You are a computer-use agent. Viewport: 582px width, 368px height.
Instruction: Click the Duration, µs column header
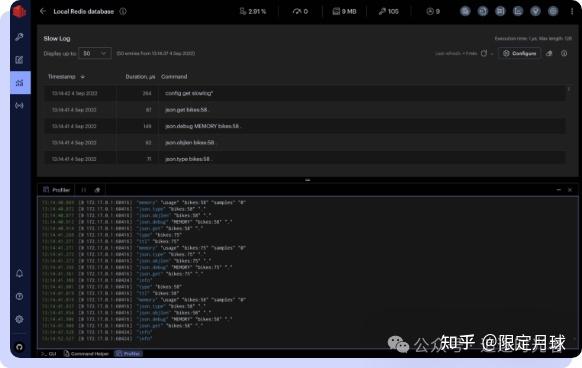tap(140, 76)
